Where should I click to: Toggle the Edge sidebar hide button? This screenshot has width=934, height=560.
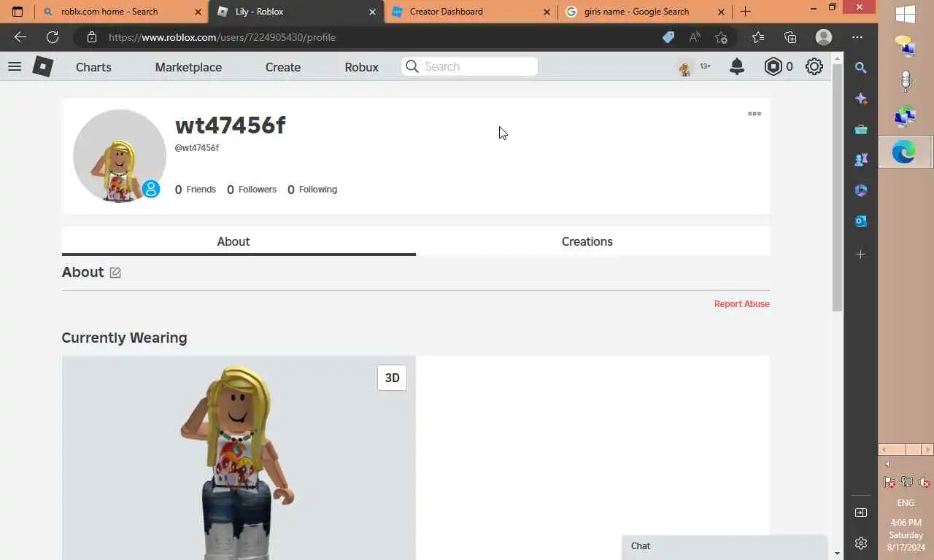861,513
